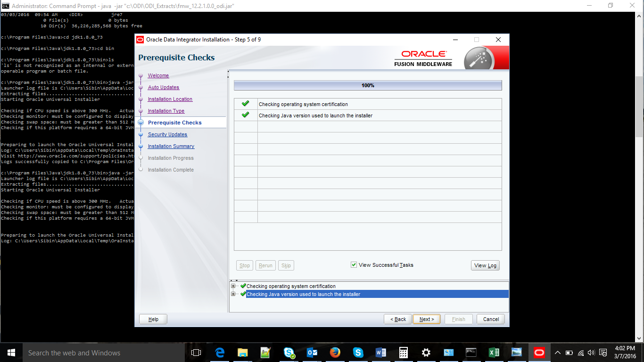Collapse the highlighted Java version tree entry
The height and width of the screenshot is (362, 644).
point(233,294)
